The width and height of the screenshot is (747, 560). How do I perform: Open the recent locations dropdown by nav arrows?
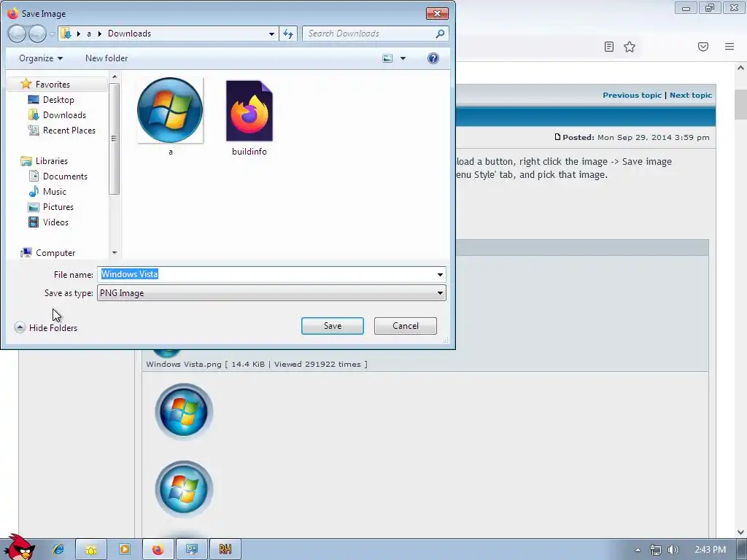52,34
